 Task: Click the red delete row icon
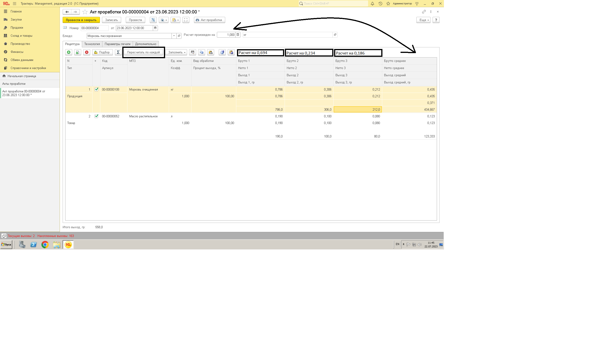[x=87, y=52]
